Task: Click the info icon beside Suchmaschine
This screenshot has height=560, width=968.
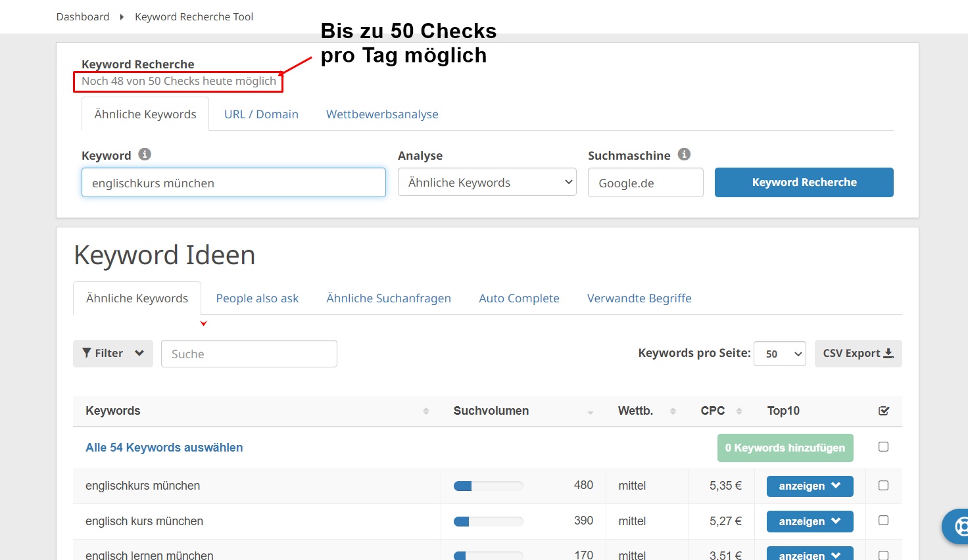Action: coord(684,154)
